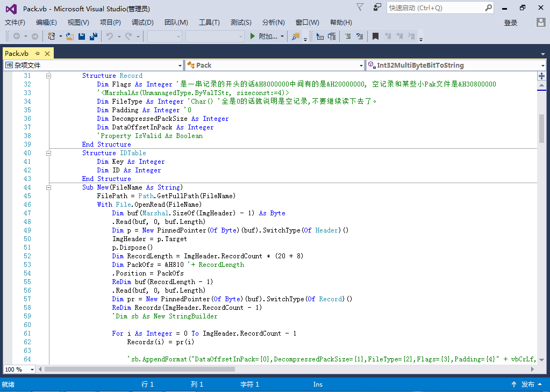
Task: Collapse the Structure IDTable outlining region
Action: [49, 153]
